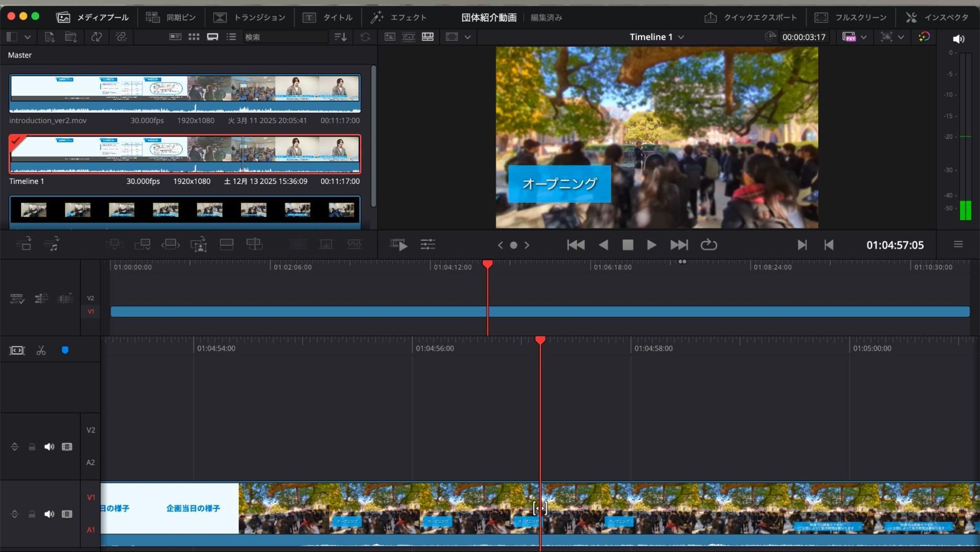Image resolution: width=980 pixels, height=552 pixels.
Task: Click the speaker volume icon
Action: coord(958,39)
